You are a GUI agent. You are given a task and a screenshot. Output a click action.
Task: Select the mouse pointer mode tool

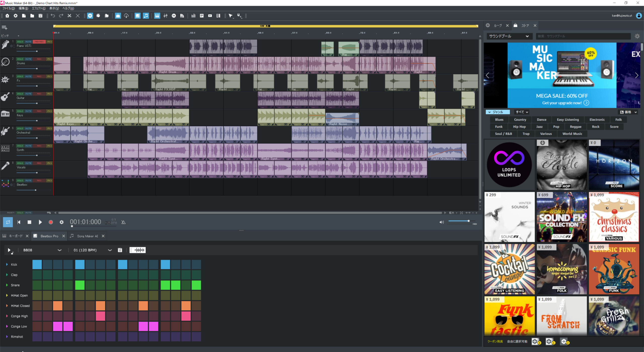coord(231,16)
